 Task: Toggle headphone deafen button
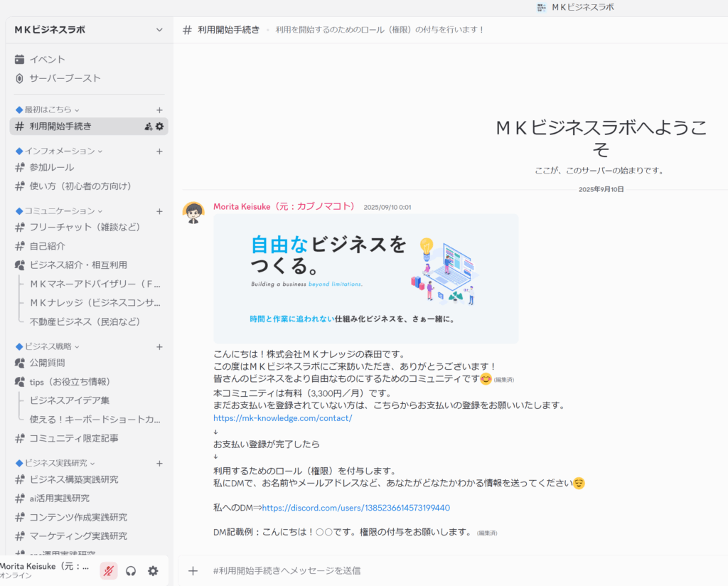(x=131, y=570)
